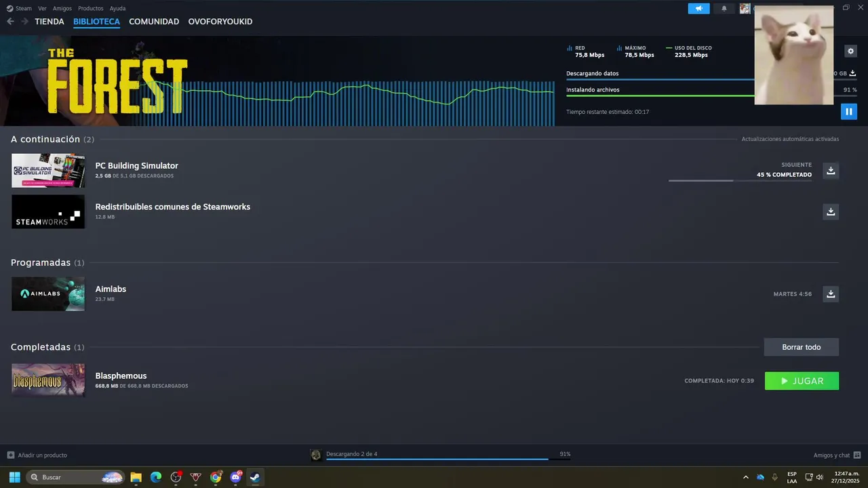Image resolution: width=868 pixels, height=488 pixels.
Task: Go forward with the right arrow
Action: click(24, 22)
